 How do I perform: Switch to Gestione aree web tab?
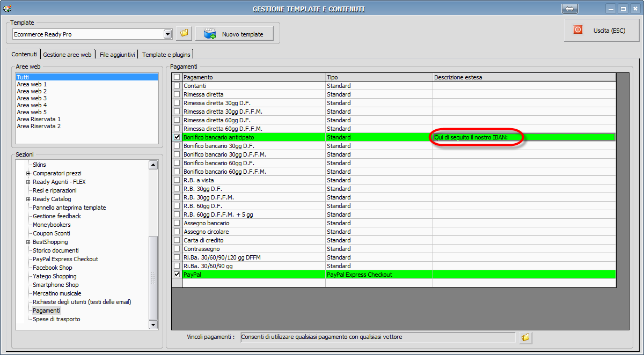coord(68,55)
